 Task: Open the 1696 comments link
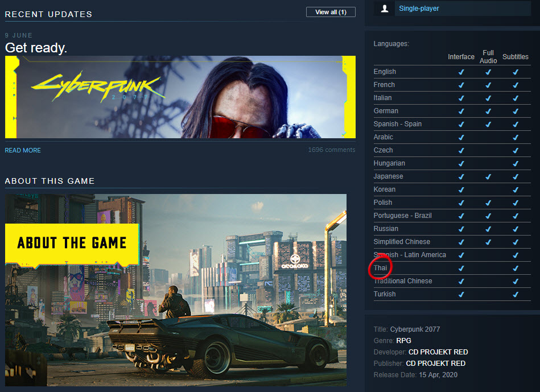(x=331, y=150)
